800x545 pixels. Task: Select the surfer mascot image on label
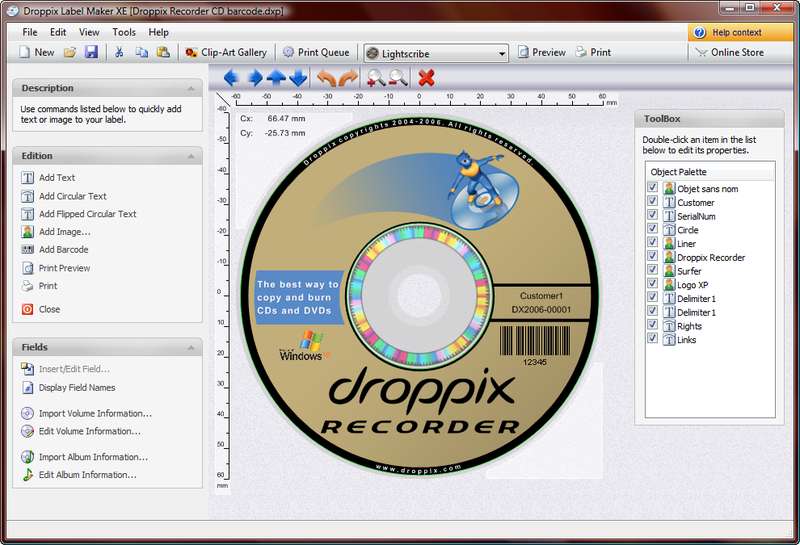click(483, 189)
